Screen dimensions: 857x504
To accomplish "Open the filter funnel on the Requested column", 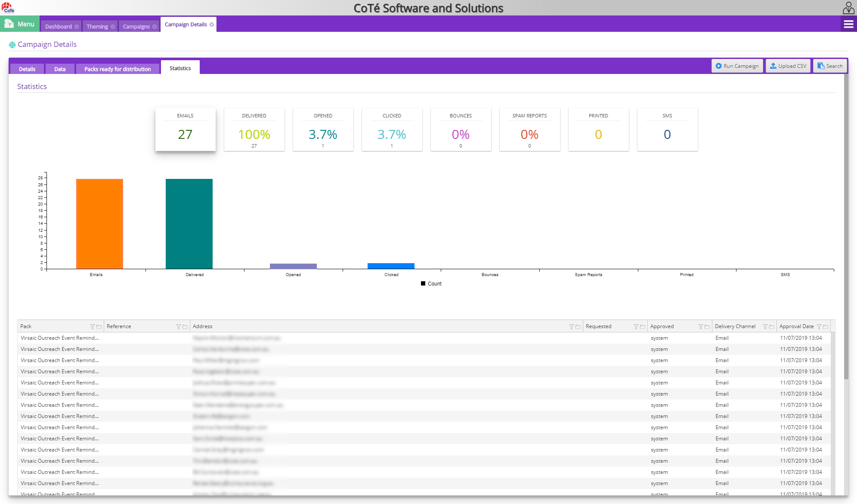I will (x=637, y=326).
